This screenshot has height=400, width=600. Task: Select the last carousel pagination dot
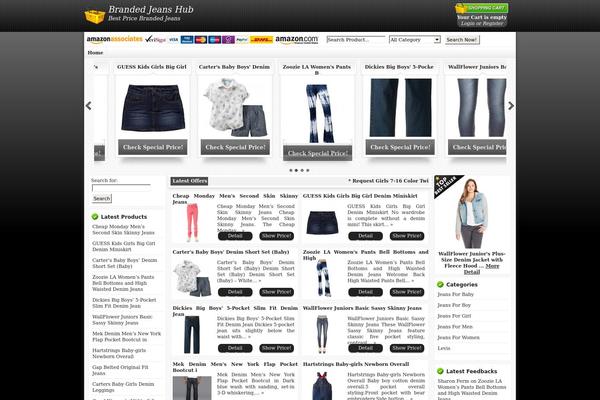click(308, 170)
